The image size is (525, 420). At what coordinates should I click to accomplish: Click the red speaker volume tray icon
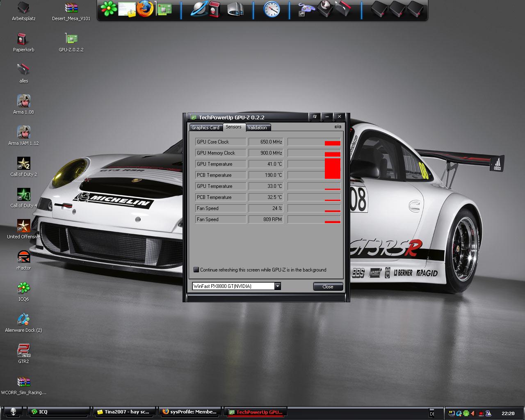(x=473, y=413)
